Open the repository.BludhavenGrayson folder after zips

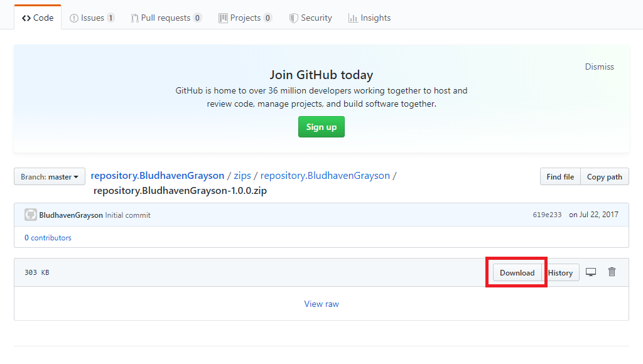pyautogui.click(x=325, y=176)
